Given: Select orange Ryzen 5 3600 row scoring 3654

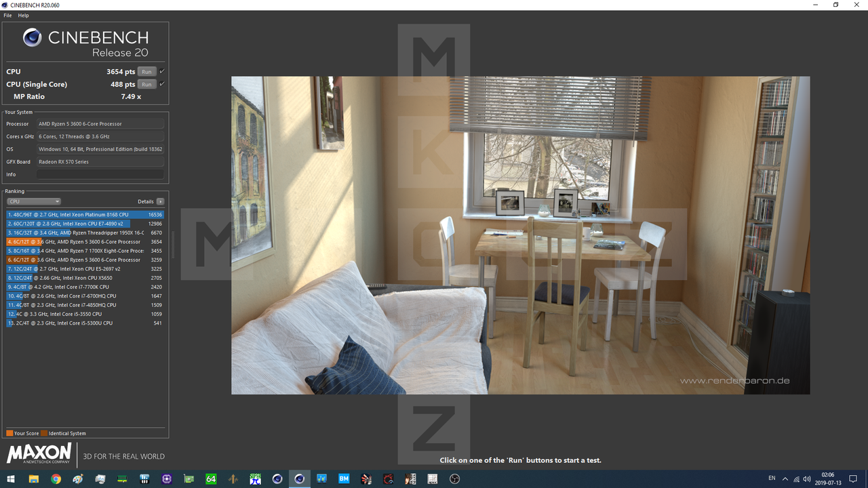Looking at the screenshot, I should [85, 242].
